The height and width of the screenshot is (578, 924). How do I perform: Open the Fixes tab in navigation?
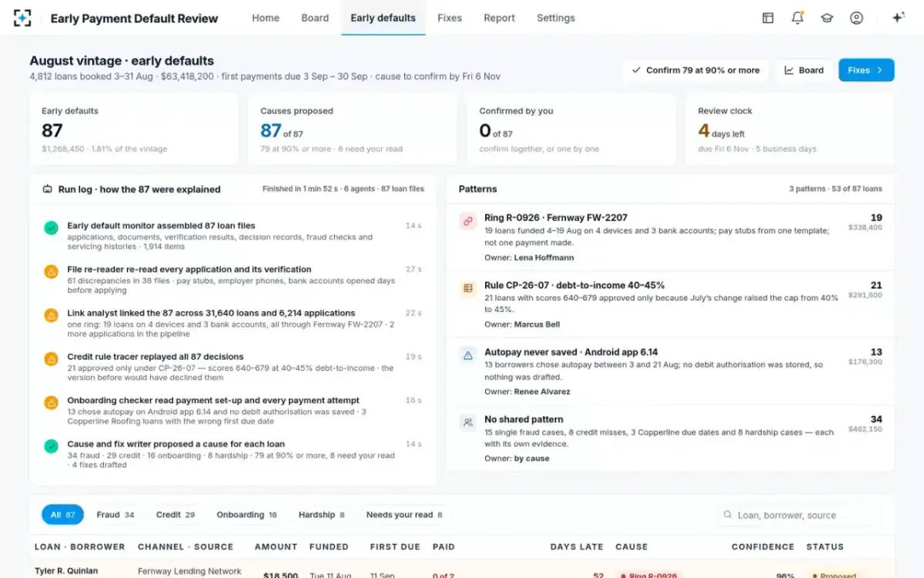[x=450, y=18]
